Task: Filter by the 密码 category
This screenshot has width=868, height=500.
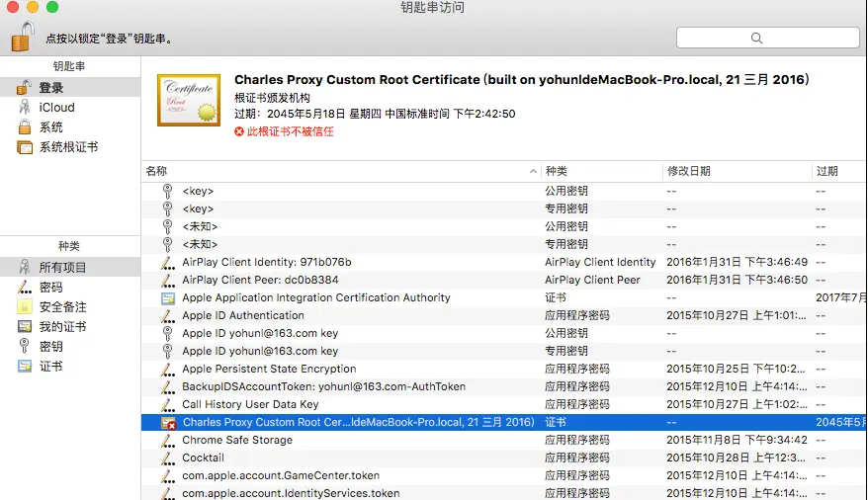Action: pyautogui.click(x=70, y=288)
